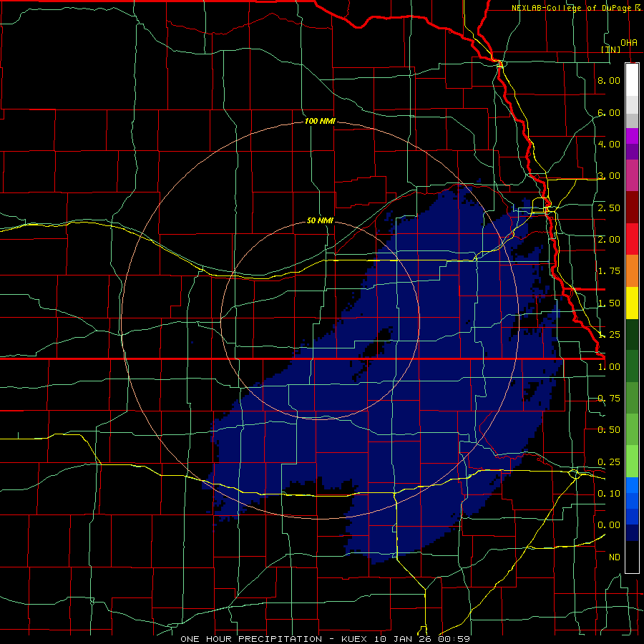
Task: Click the 1.00 legend value
Action: pyautogui.click(x=609, y=367)
